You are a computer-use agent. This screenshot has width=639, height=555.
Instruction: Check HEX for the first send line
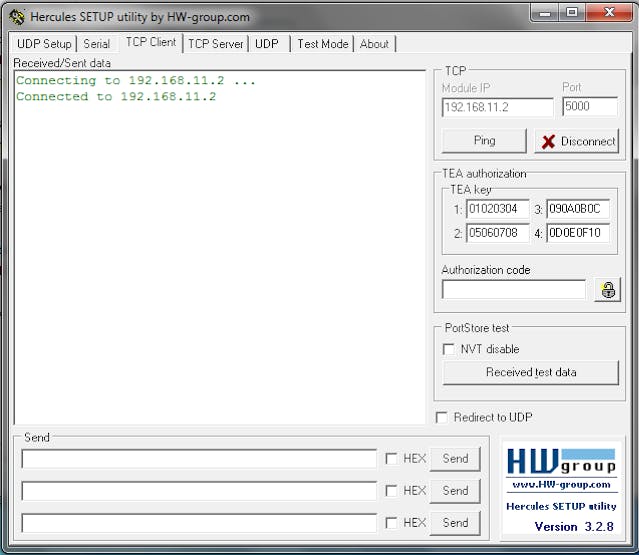pyautogui.click(x=391, y=459)
